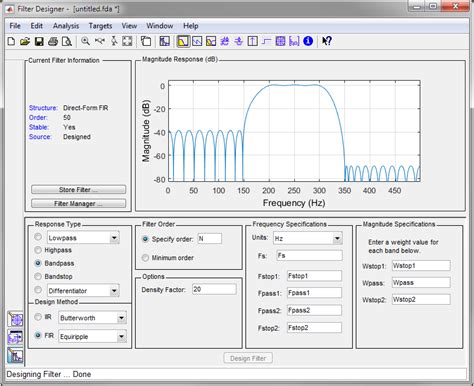Screen dimensions: 474x386
Task: Click the Fpass1 frequency field
Action: 314,293
